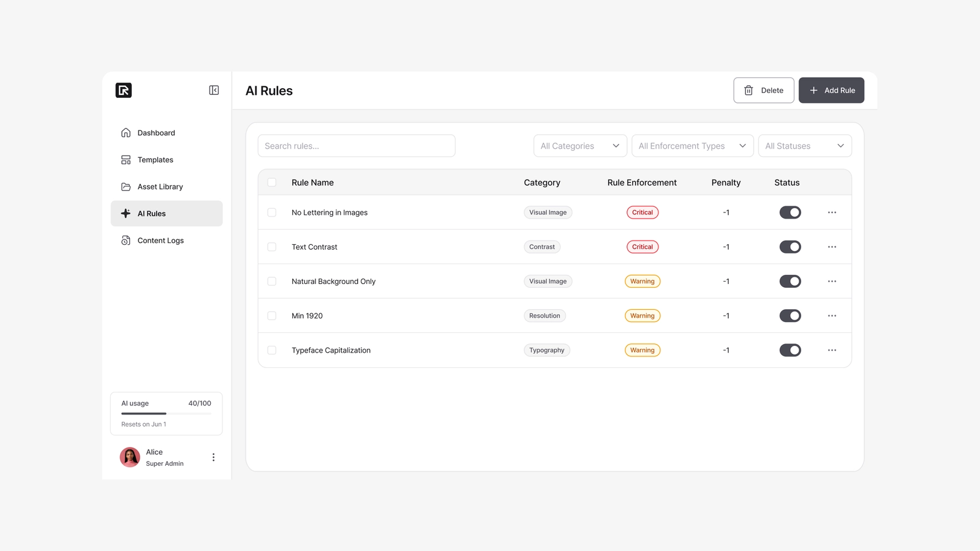Open the All Categories dropdown

click(x=580, y=146)
